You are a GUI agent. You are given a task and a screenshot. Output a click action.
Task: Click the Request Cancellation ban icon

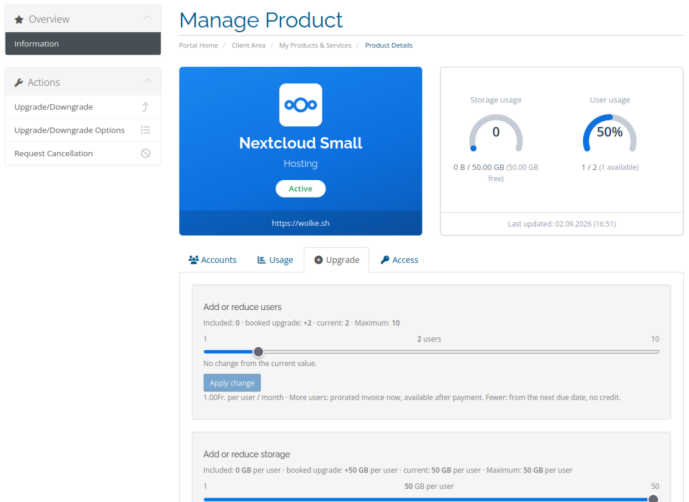pyautogui.click(x=145, y=153)
